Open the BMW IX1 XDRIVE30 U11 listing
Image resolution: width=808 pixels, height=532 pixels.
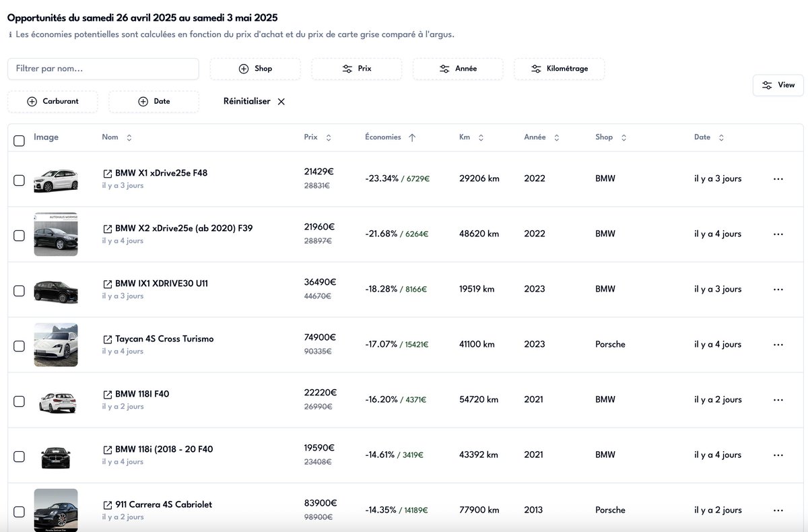point(162,284)
